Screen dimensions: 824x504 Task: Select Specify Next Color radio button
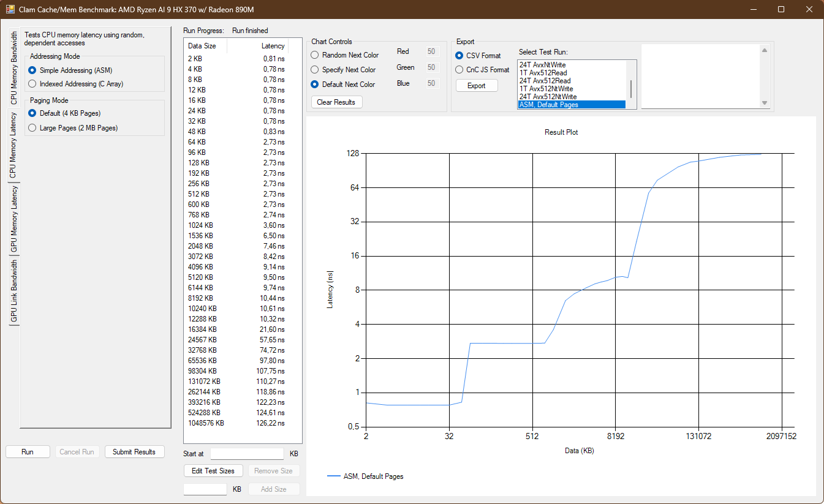(316, 70)
